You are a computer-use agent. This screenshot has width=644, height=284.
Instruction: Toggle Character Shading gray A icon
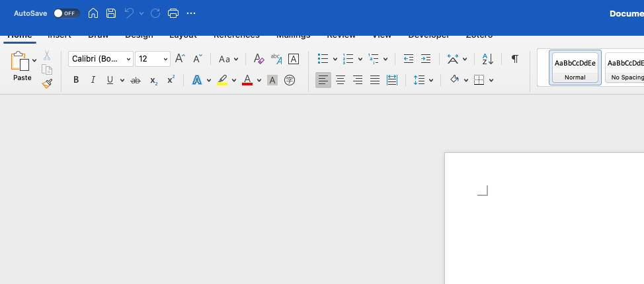(272, 80)
